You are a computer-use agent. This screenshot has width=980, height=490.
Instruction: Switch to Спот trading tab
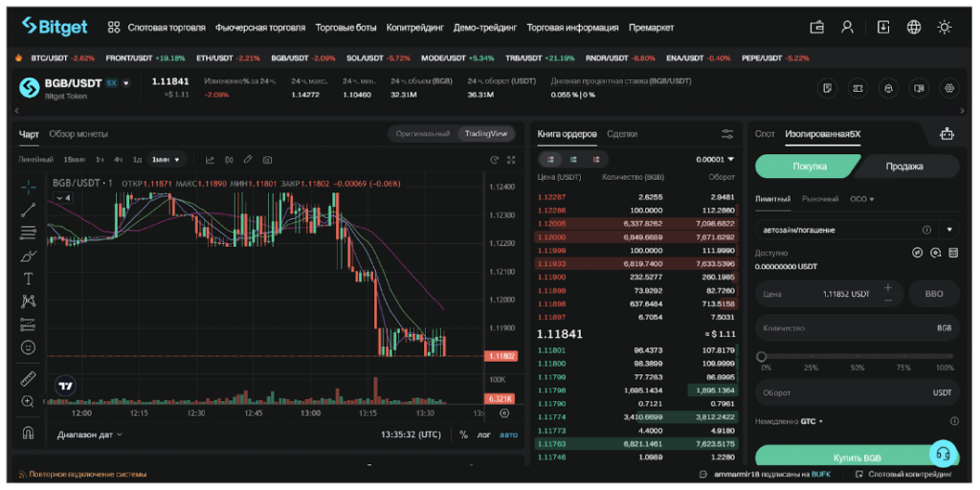765,134
